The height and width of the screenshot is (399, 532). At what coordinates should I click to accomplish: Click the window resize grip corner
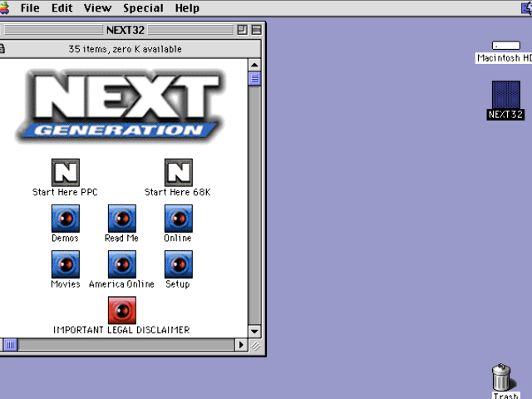click(x=255, y=346)
